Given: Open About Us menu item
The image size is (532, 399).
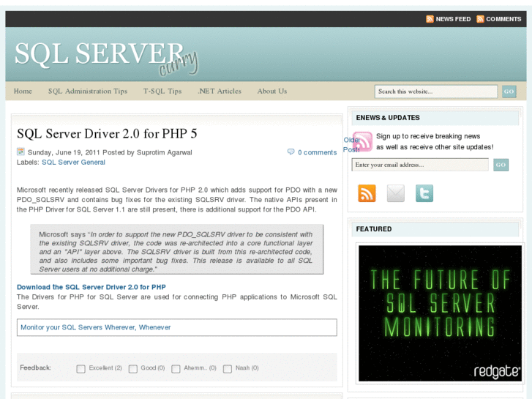Looking at the screenshot, I should coord(271,91).
